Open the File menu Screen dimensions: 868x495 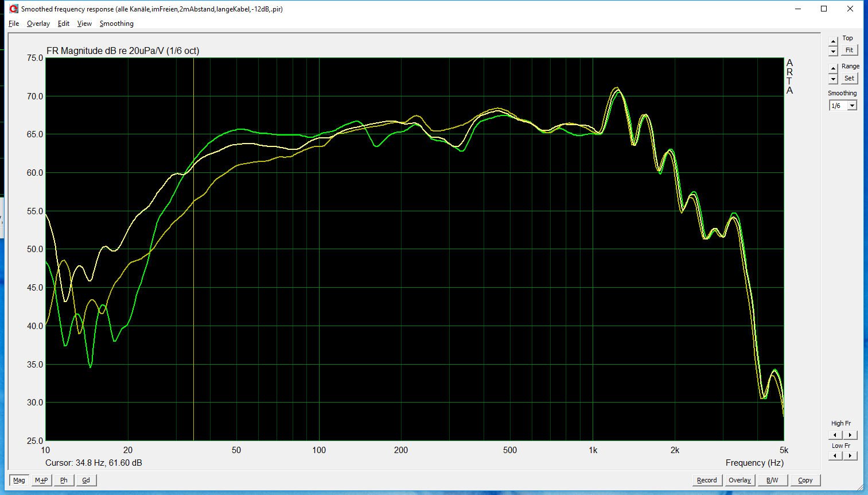pos(14,24)
